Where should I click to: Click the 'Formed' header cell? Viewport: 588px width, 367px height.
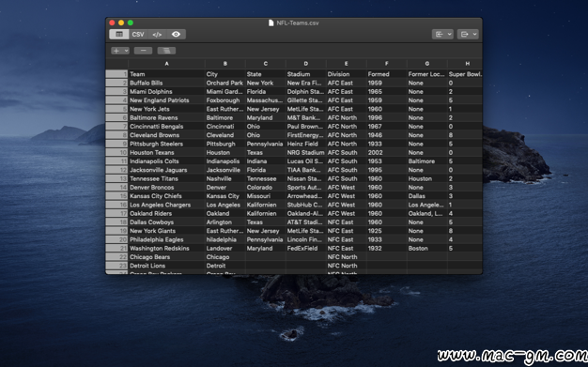387,74
